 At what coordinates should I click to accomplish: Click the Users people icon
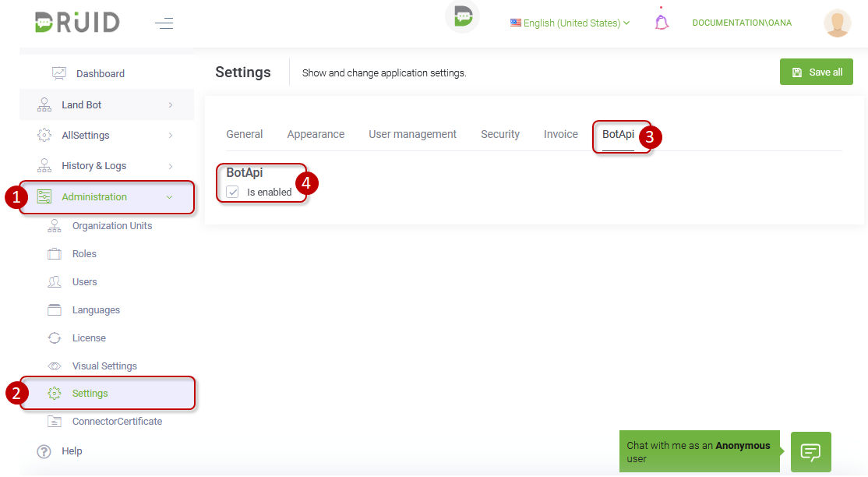tap(55, 282)
